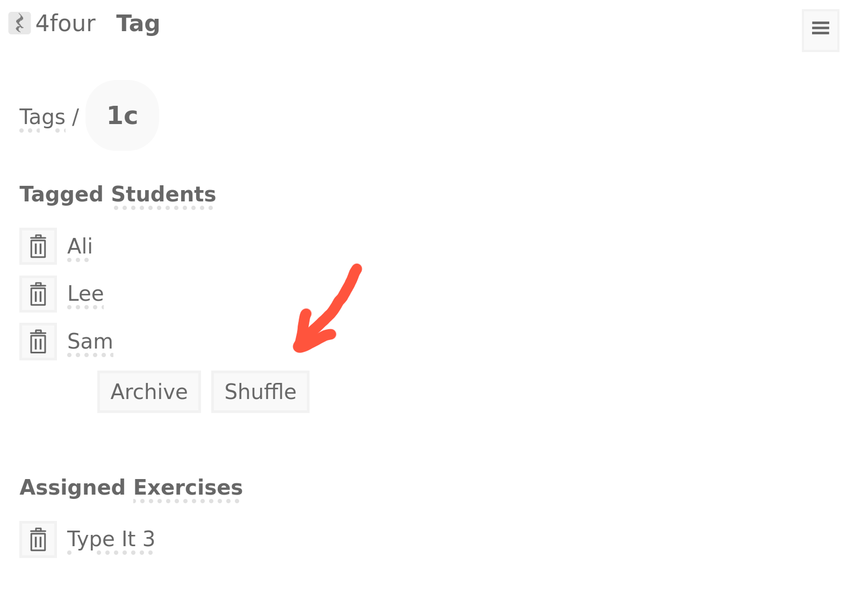
Task: Follow the Exercises link in heading
Action: pos(188,488)
